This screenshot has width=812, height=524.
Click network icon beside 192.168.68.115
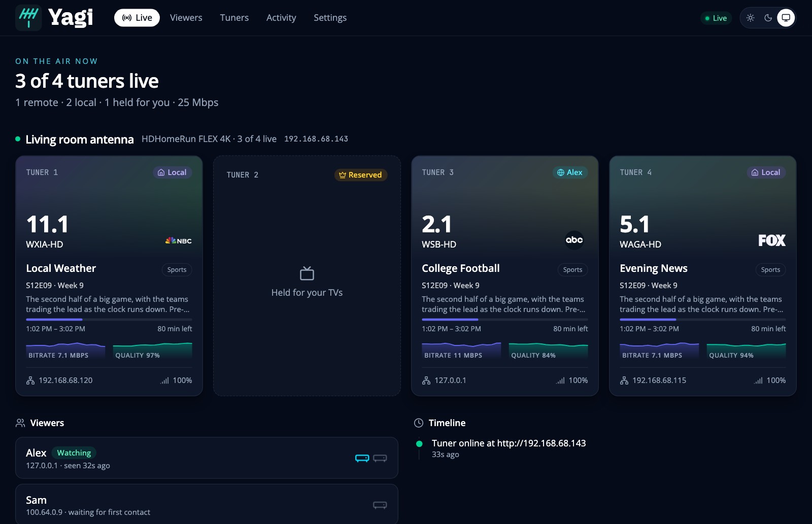624,380
